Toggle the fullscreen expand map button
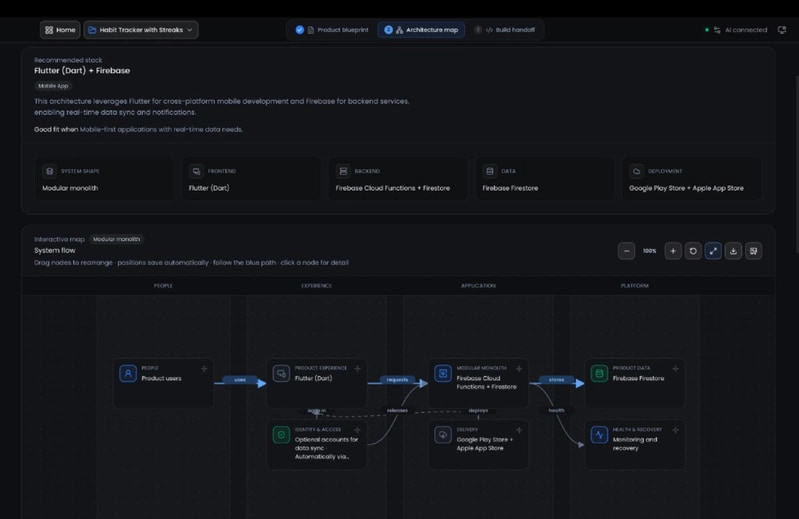Image resolution: width=799 pixels, height=519 pixels. pos(713,251)
